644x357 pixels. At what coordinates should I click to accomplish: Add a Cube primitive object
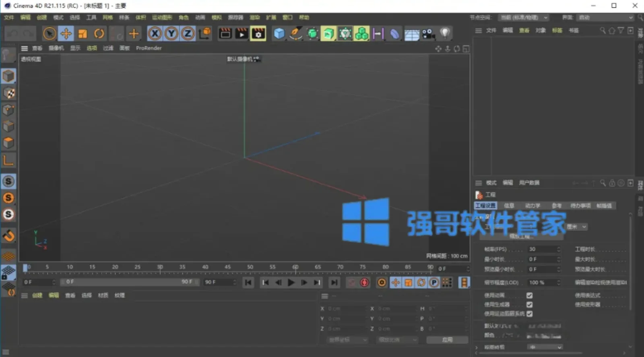pos(279,34)
